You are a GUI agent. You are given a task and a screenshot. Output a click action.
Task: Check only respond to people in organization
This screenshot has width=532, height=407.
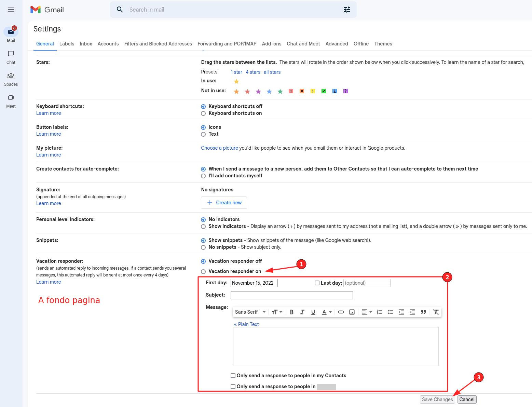233,386
